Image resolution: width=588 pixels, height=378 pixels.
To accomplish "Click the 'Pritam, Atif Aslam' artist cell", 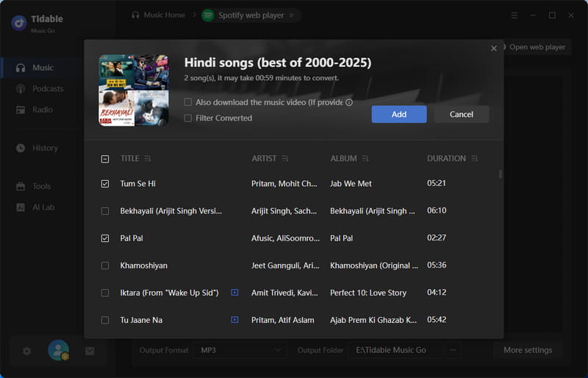I will click(x=283, y=320).
